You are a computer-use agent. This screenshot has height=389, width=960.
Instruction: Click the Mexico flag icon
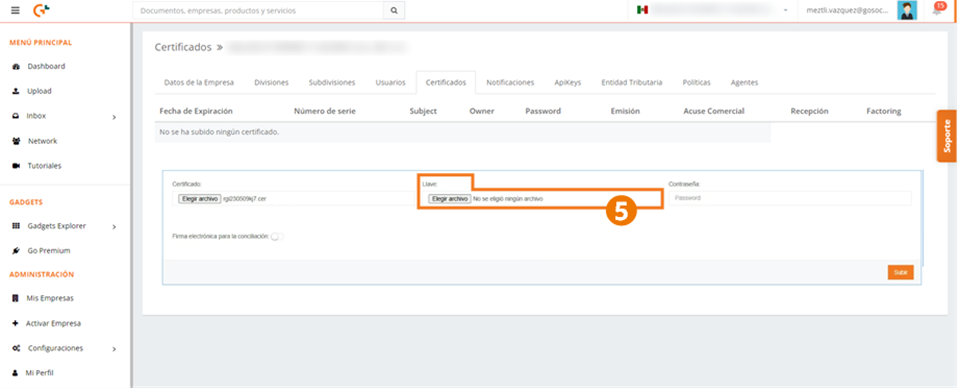click(x=642, y=10)
